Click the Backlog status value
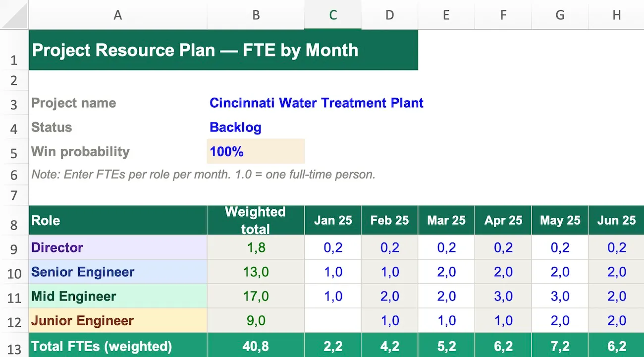The image size is (644, 357). point(235,127)
